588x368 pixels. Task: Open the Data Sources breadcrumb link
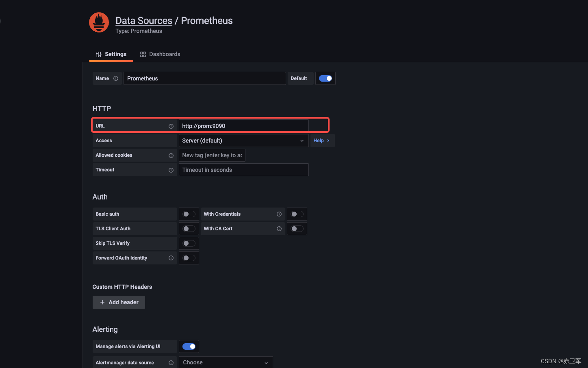(143, 20)
